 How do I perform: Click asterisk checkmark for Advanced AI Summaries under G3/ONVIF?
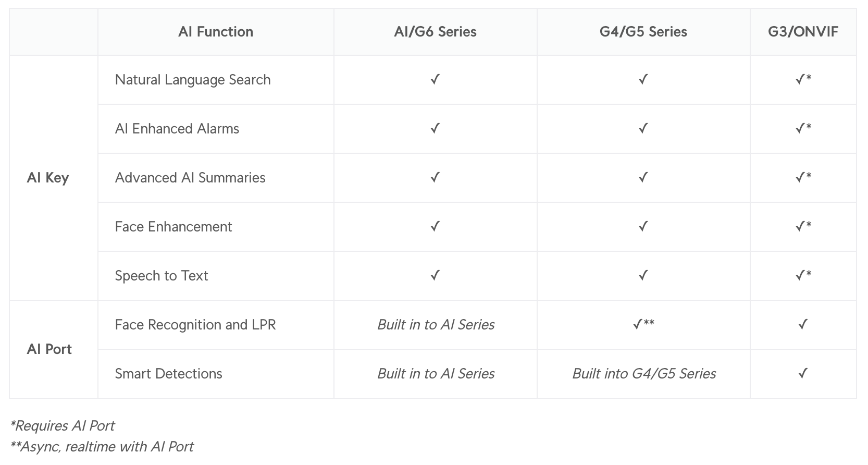click(x=803, y=177)
